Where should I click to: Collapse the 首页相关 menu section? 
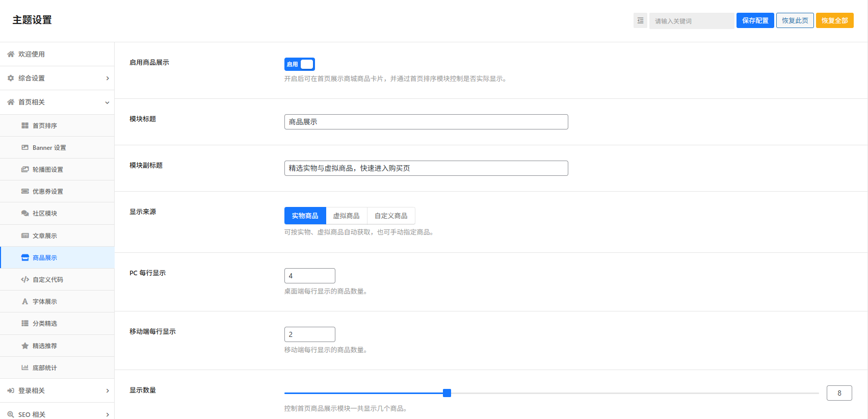(x=57, y=102)
